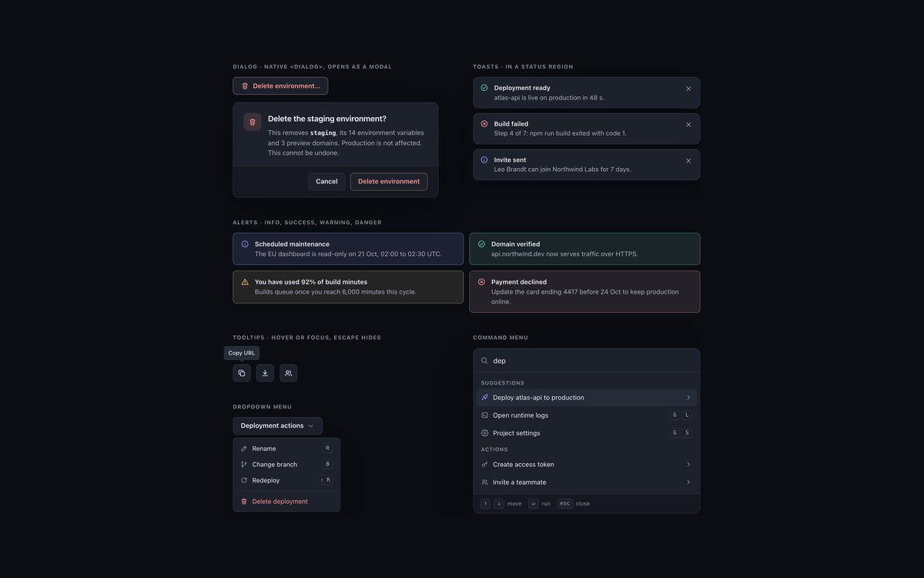Viewport: 924px width, 578px height.
Task: Click the rocket icon beside Deploy atlas-api
Action: (484, 398)
